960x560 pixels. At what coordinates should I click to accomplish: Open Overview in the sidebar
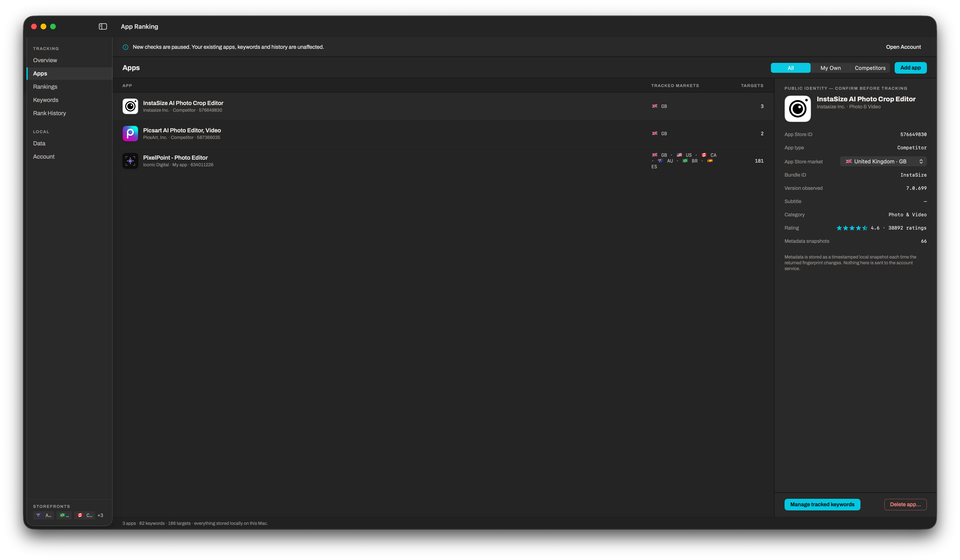click(x=69, y=60)
